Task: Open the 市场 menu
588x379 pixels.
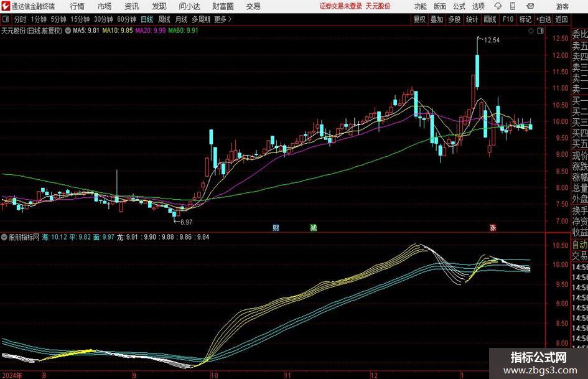Action: click(x=105, y=6)
